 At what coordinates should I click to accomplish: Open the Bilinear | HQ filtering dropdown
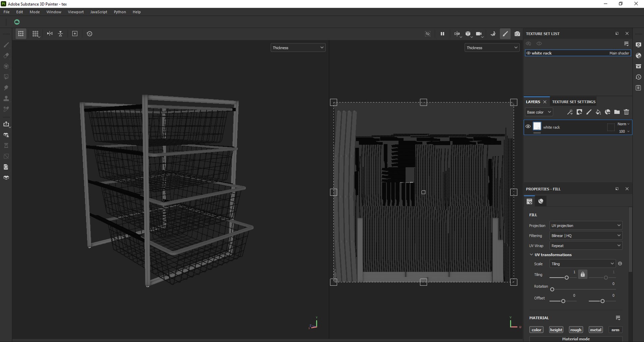[586, 236]
